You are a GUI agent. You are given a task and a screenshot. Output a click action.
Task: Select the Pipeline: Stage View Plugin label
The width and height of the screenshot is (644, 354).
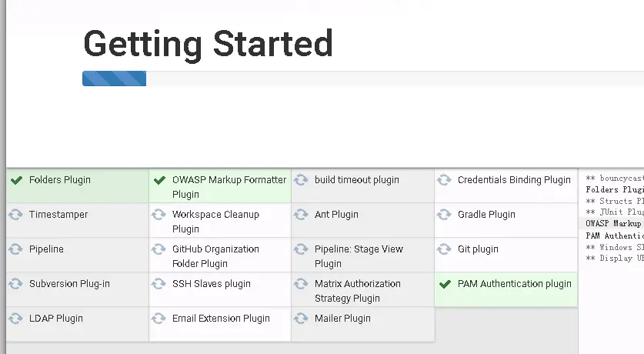tap(359, 256)
